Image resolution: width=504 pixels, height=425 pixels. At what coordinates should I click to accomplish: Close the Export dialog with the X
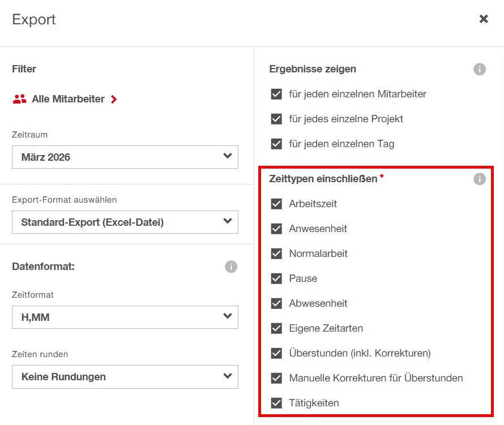[484, 19]
